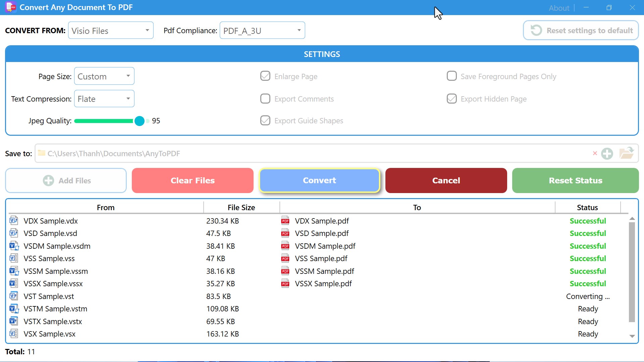Click the File Size column header
The height and width of the screenshot is (362, 644).
241,207
